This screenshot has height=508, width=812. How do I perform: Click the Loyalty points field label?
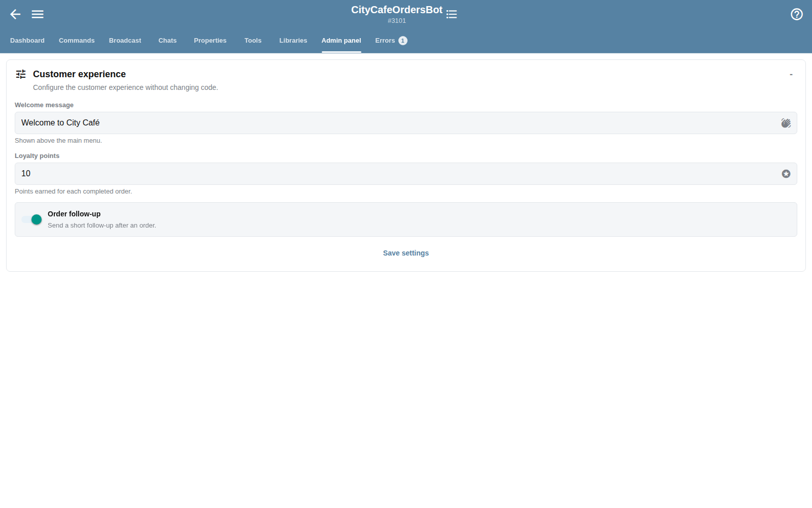(x=37, y=156)
